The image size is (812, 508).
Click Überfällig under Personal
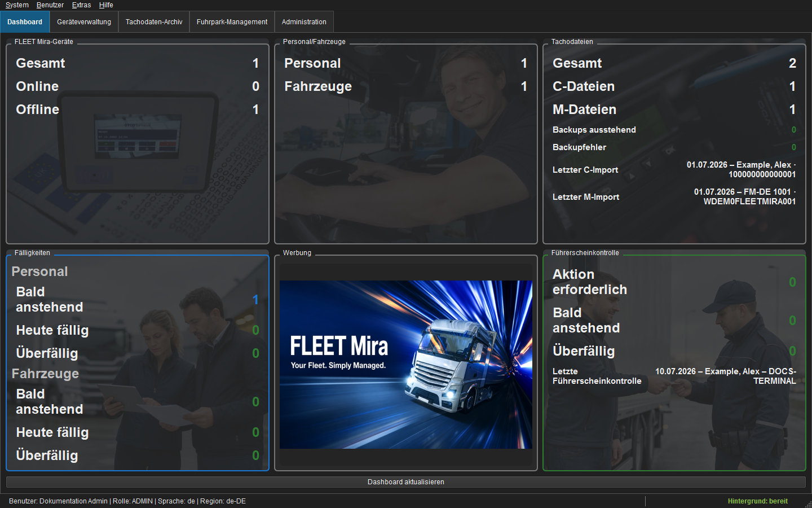(x=138, y=353)
